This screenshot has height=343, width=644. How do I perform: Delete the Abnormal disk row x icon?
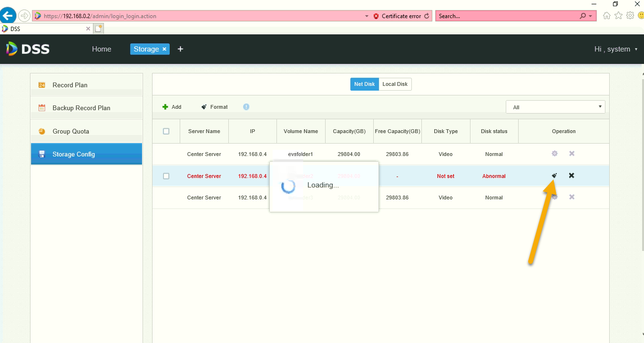click(x=572, y=176)
